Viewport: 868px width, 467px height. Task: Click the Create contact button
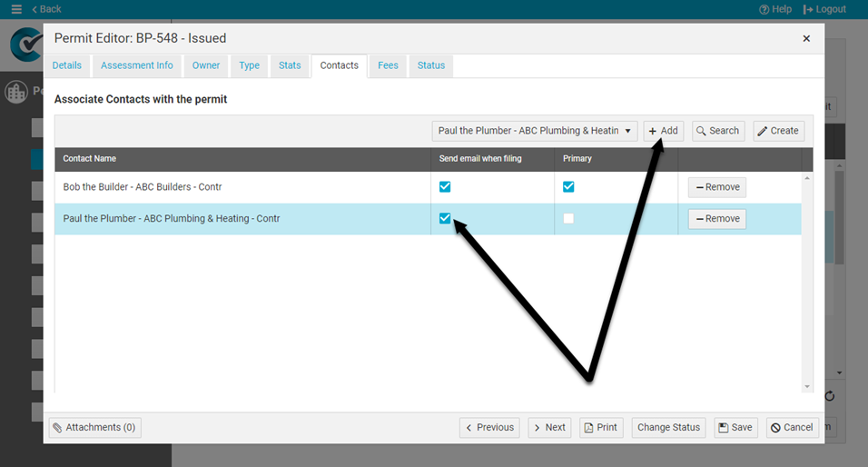pyautogui.click(x=778, y=131)
